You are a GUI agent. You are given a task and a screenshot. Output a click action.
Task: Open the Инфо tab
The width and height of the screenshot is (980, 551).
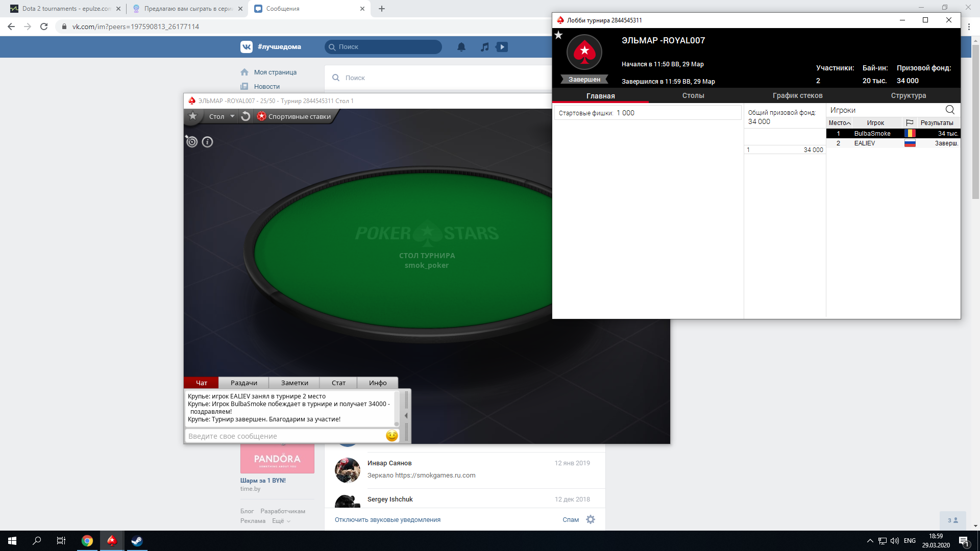[x=378, y=383]
